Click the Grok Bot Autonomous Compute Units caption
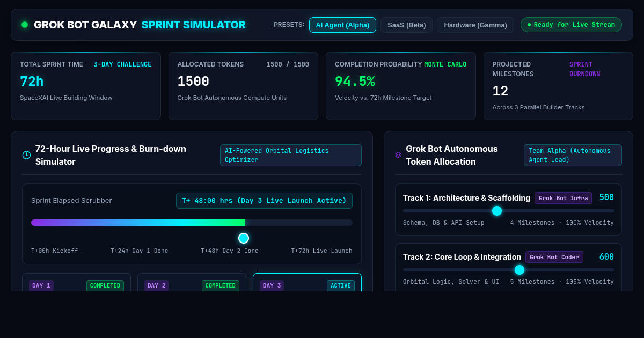 click(232, 98)
